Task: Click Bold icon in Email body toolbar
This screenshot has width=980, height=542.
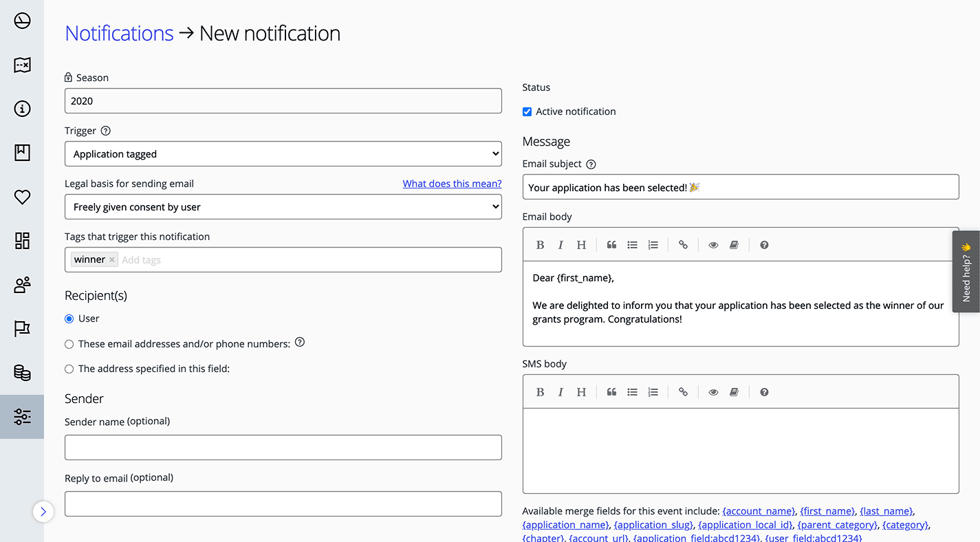Action: coord(540,245)
